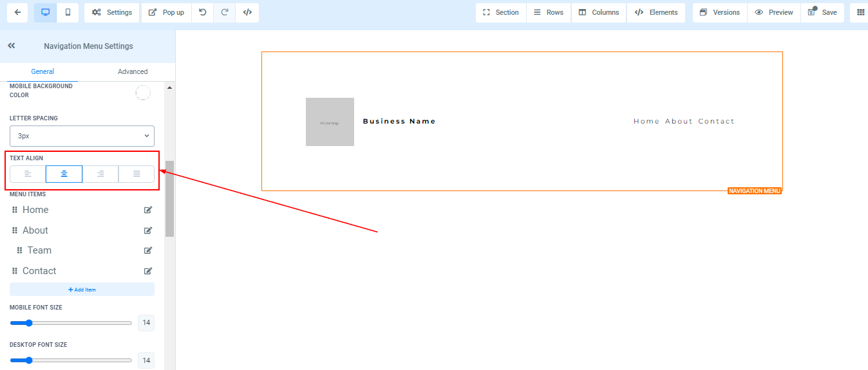This screenshot has width=868, height=370.
Task: Open the Pop up settings
Action: point(165,12)
